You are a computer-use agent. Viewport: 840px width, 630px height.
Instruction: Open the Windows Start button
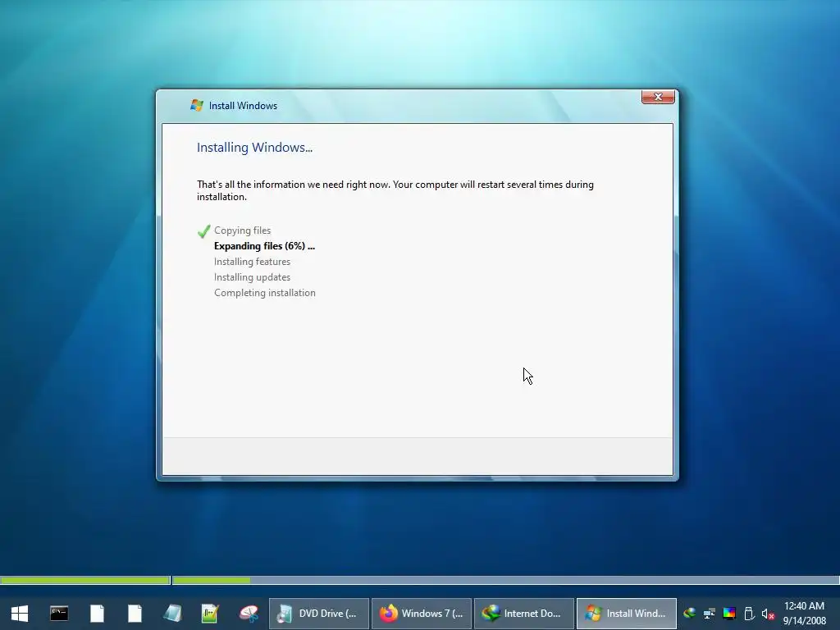click(x=20, y=614)
